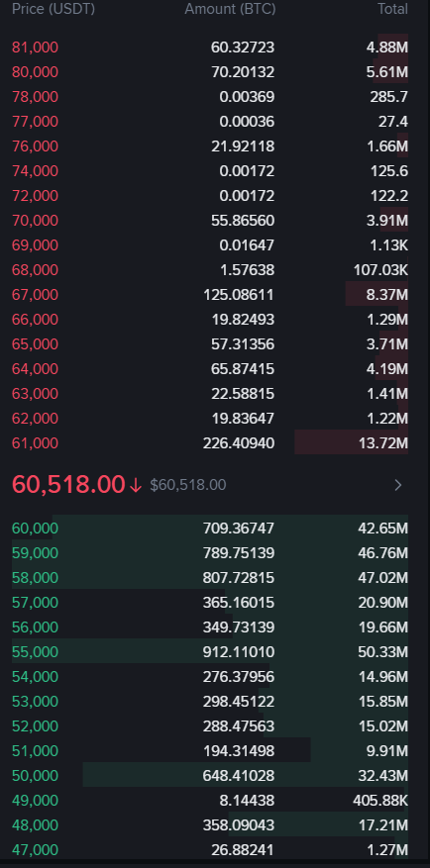This screenshot has height=868, width=430.
Task: Click the 807.72815 BTC bid amount
Action: [x=239, y=578]
